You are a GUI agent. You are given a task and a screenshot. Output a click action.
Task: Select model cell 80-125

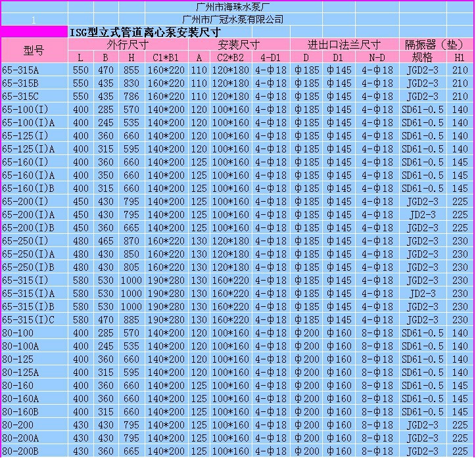[34, 359]
